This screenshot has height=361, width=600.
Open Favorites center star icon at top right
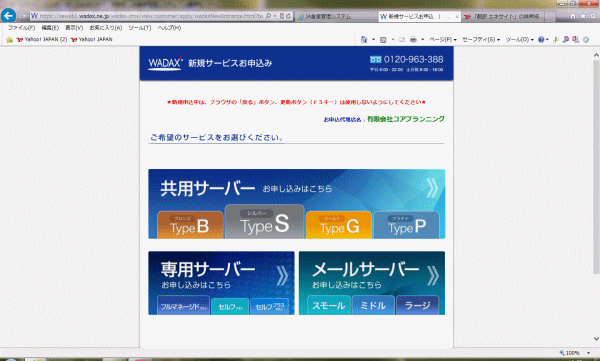tap(583, 16)
